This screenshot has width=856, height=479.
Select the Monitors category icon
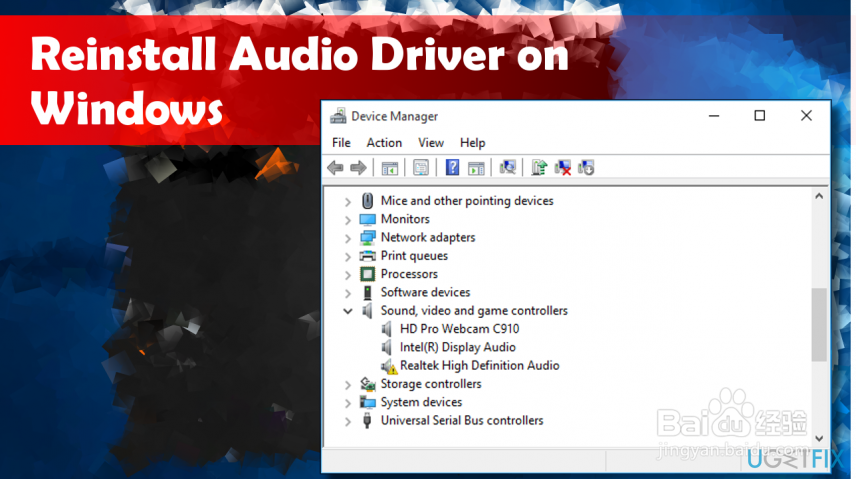coord(367,219)
